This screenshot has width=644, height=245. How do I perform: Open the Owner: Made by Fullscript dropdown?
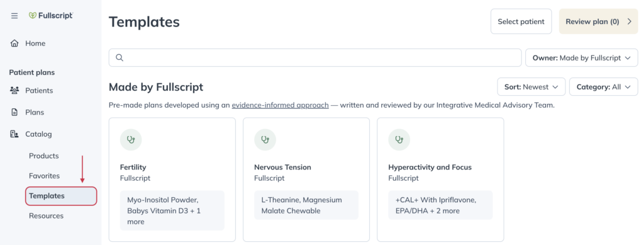coord(582,57)
